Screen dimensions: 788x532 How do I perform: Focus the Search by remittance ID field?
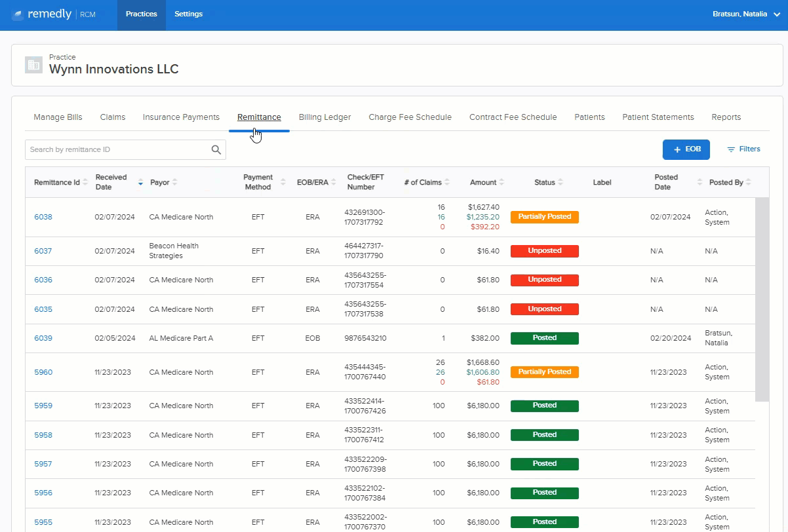click(118, 150)
